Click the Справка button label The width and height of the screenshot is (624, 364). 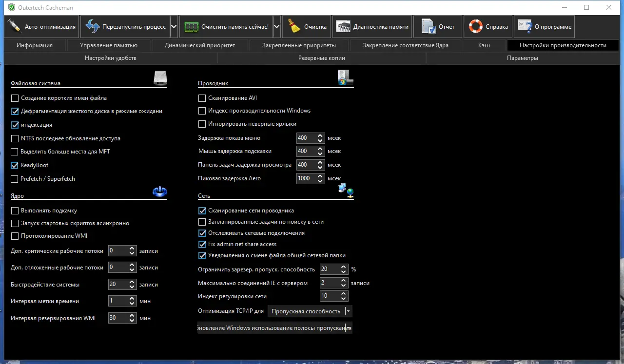[497, 27]
